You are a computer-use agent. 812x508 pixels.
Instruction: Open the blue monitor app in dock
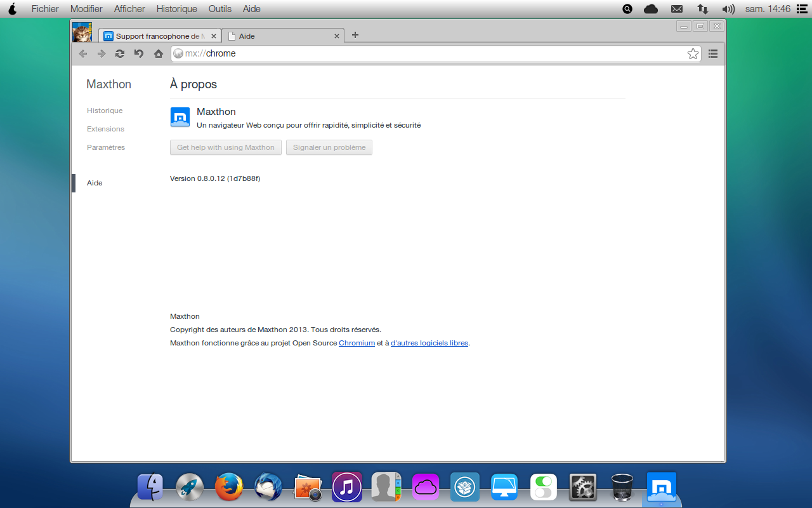coord(504,487)
